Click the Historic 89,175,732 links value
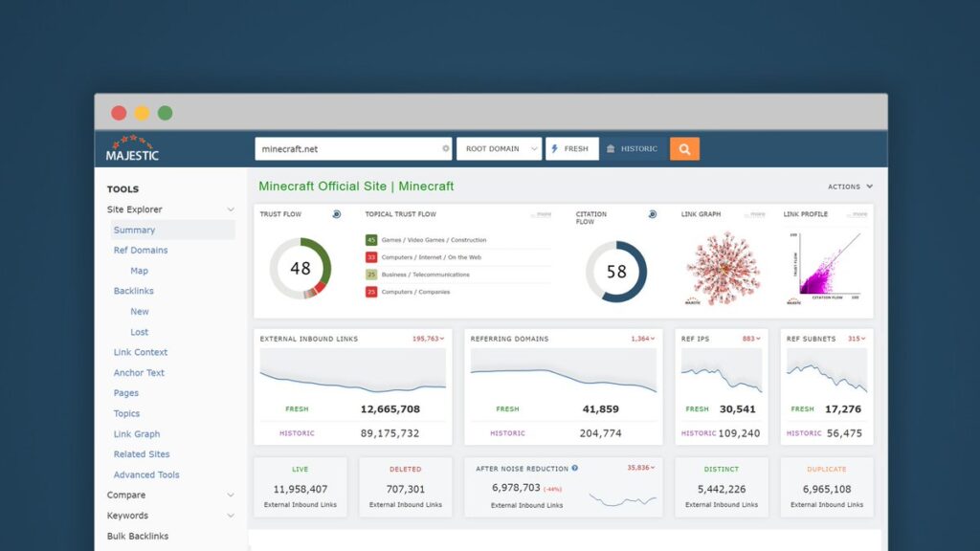This screenshot has width=980, height=551. [390, 433]
